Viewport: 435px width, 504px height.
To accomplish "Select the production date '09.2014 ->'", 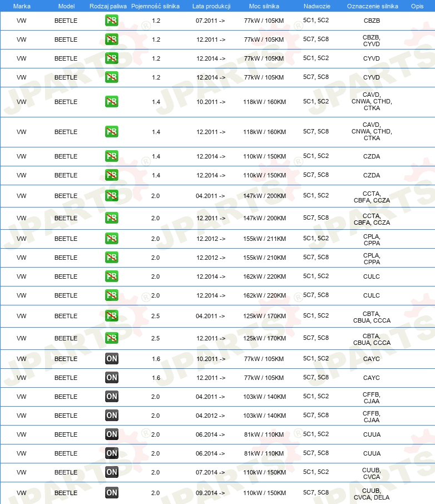I will (210, 493).
